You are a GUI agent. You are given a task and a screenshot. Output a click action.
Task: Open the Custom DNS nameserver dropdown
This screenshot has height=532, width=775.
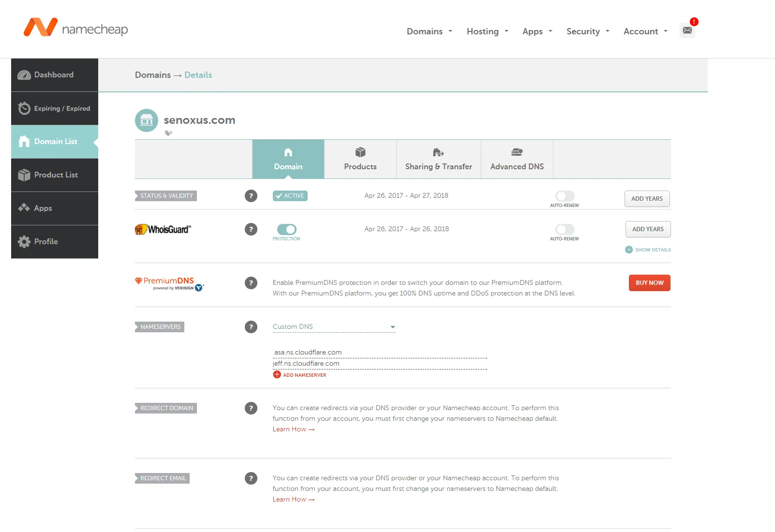tap(334, 327)
